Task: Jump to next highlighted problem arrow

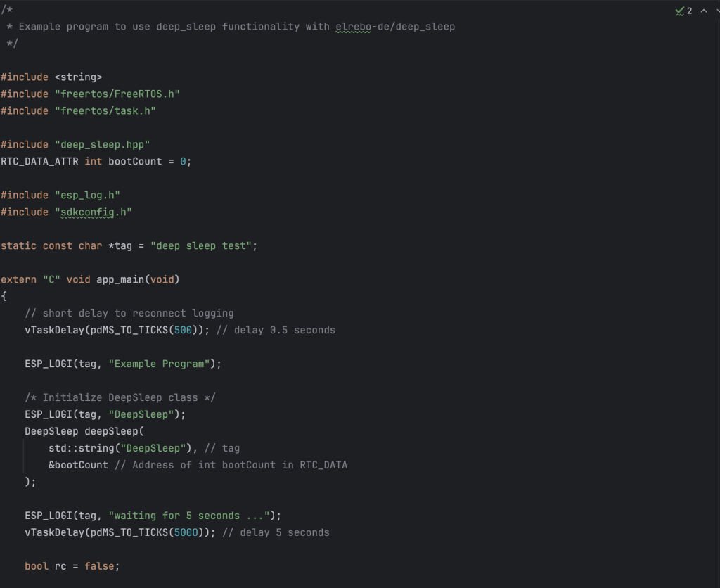Action: [715, 11]
